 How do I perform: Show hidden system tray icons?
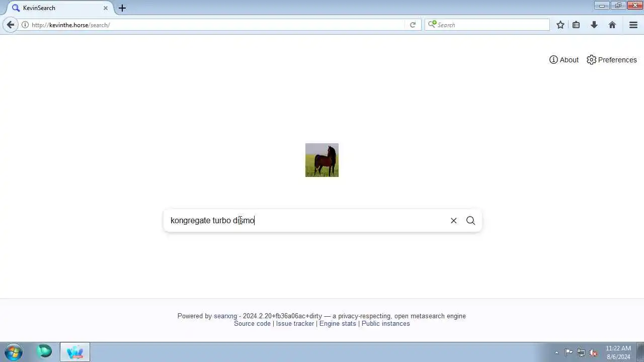556,352
